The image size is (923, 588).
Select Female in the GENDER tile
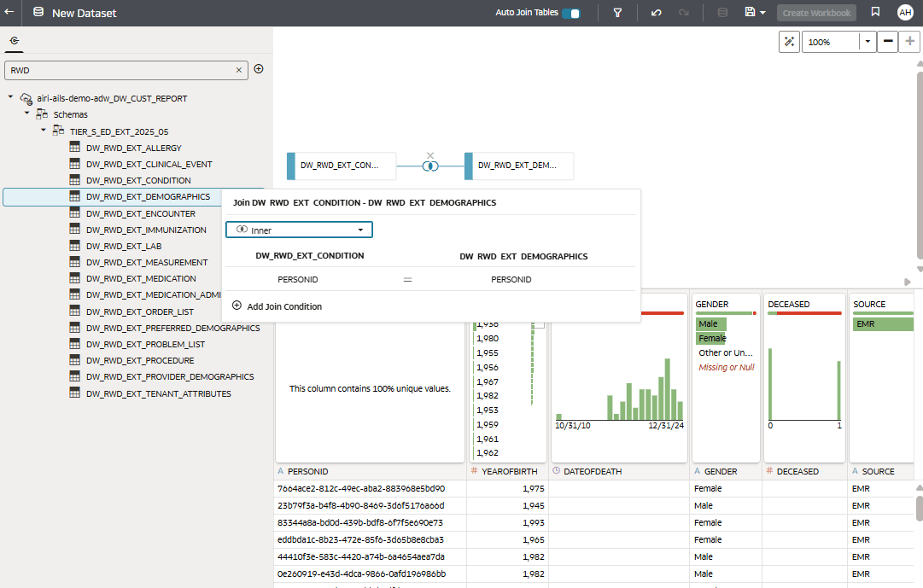click(x=711, y=339)
